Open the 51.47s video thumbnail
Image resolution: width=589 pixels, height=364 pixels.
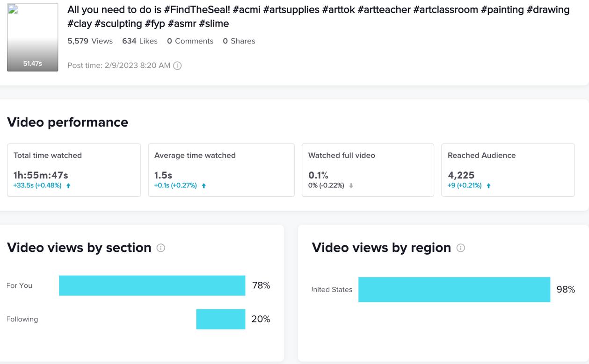point(33,37)
